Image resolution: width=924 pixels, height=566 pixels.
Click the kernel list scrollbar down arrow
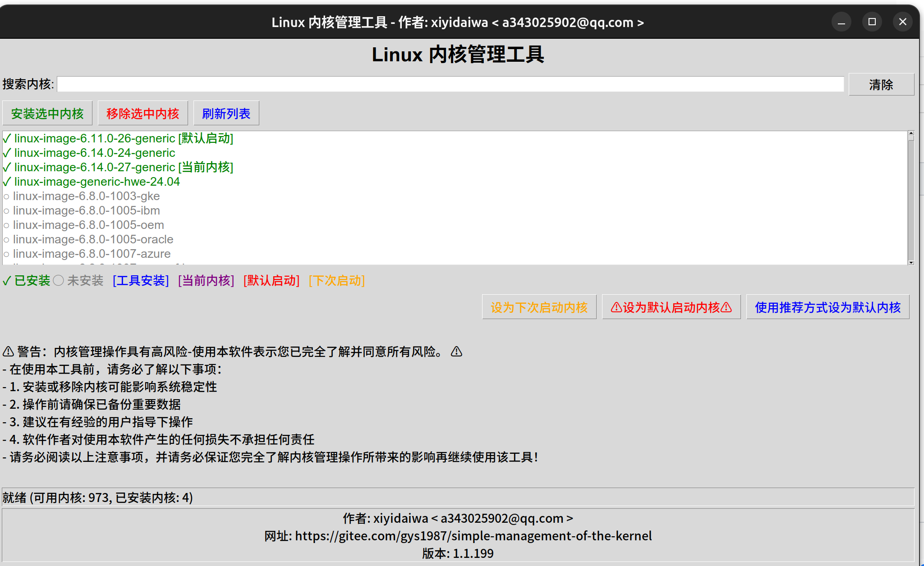(911, 262)
